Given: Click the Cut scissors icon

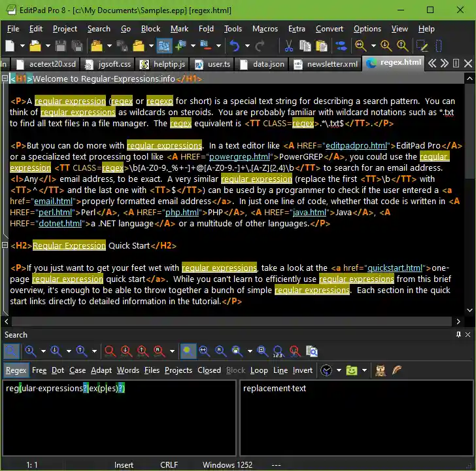Looking at the screenshot, I should (x=289, y=46).
